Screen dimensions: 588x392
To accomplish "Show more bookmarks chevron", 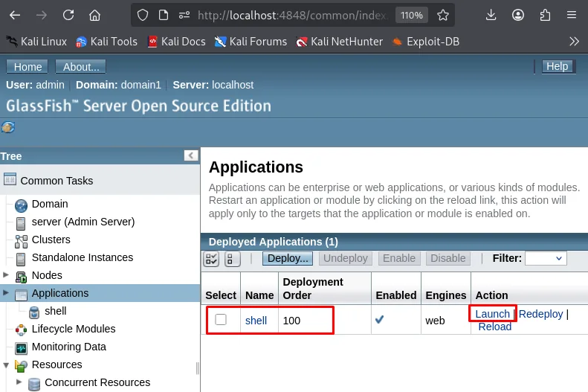I will tap(574, 41).
